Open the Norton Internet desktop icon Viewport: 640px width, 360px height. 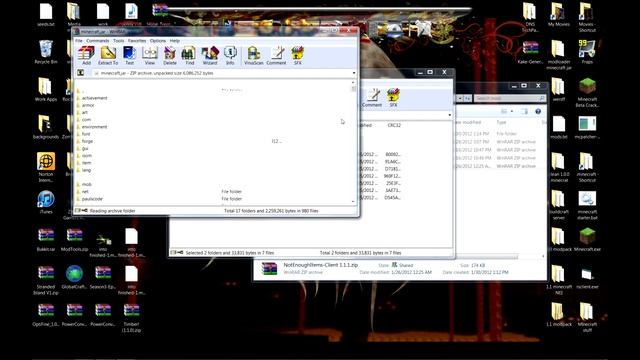pos(46,167)
